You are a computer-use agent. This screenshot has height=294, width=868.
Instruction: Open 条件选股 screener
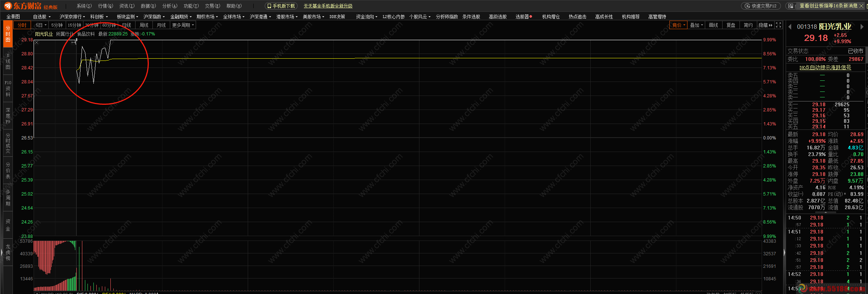click(x=471, y=17)
